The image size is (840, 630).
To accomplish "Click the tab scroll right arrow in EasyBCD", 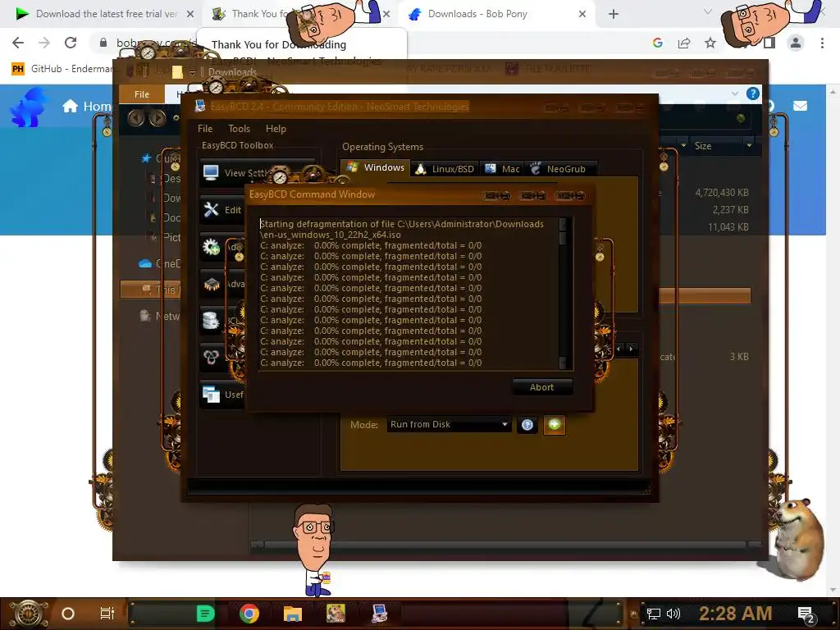I will point(632,349).
